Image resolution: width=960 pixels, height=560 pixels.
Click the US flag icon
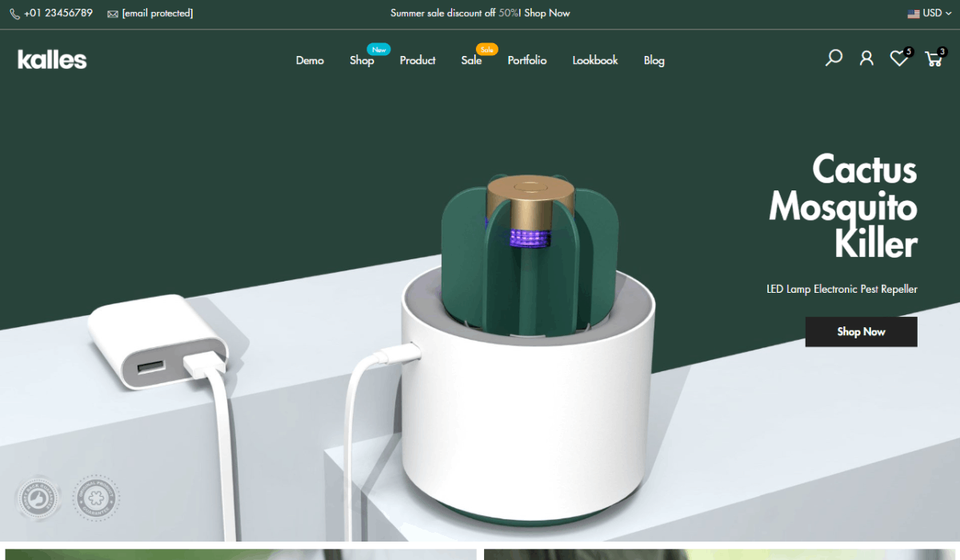tap(913, 14)
